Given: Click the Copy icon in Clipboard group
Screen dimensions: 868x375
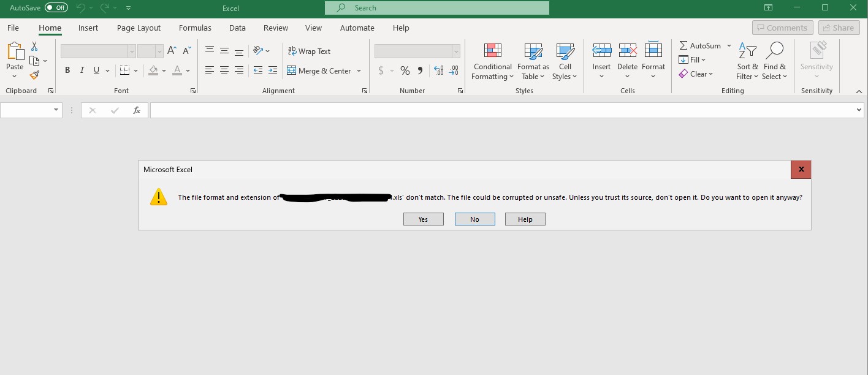Looking at the screenshot, I should pos(34,61).
